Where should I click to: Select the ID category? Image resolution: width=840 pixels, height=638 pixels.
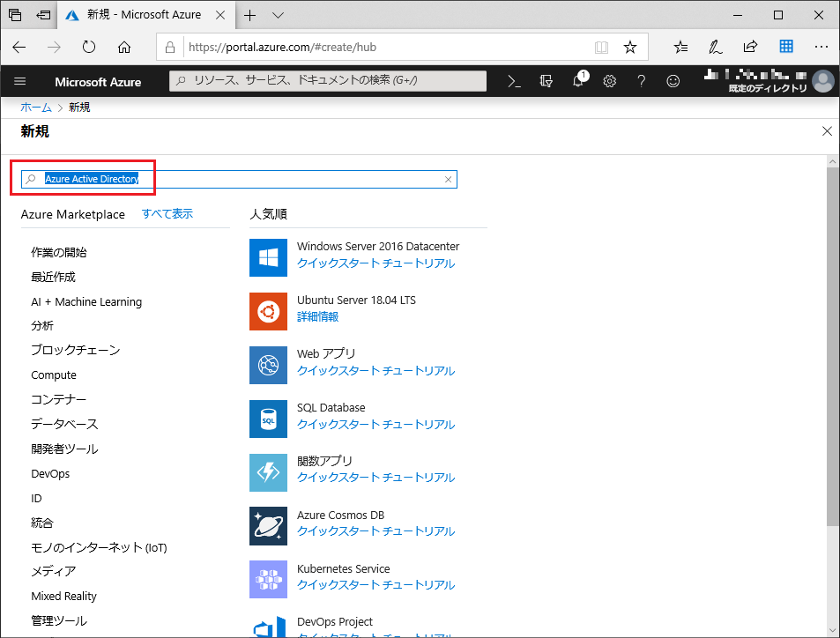(x=36, y=498)
